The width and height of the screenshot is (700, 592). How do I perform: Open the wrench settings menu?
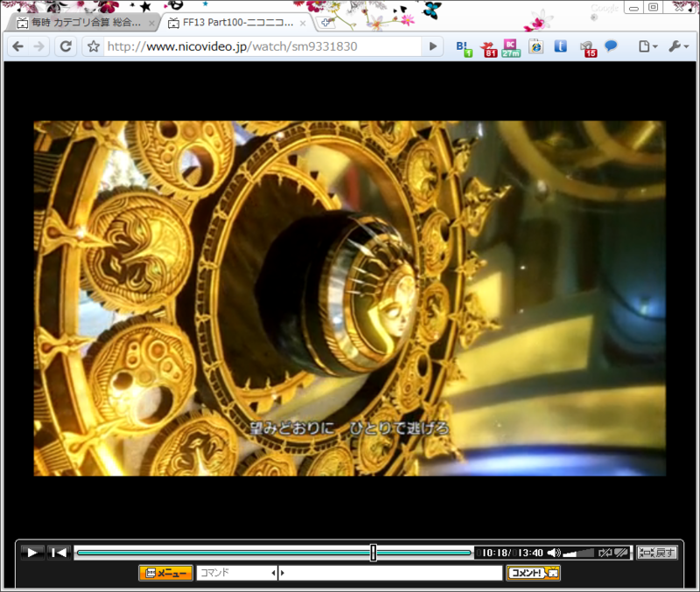coord(679,46)
